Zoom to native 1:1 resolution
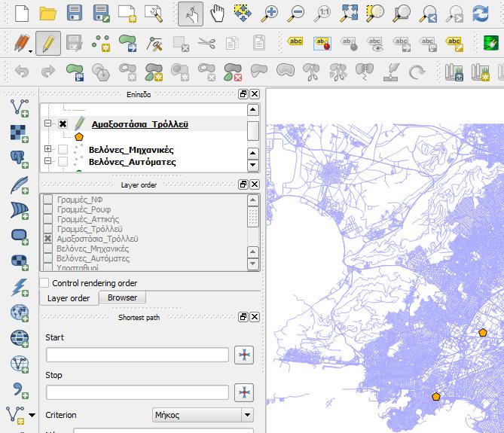 [322, 14]
